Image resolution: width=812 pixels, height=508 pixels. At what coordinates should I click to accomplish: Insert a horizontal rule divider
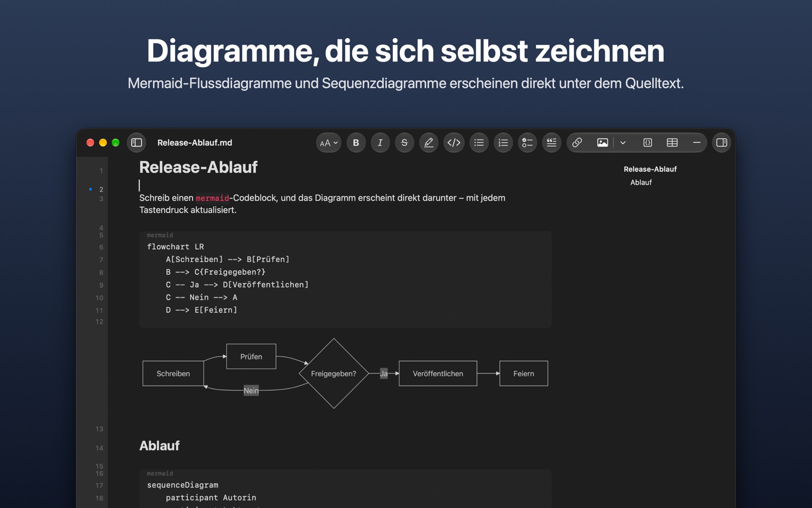click(x=696, y=143)
